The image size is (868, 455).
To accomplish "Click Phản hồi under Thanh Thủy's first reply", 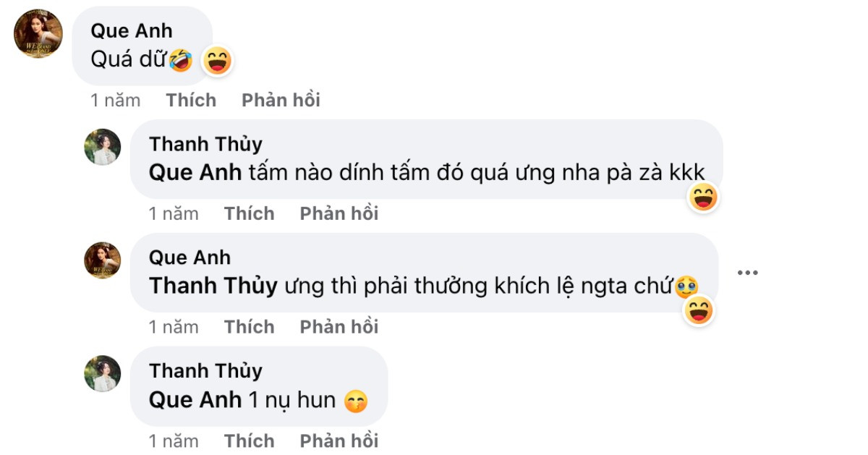I will pos(339,213).
